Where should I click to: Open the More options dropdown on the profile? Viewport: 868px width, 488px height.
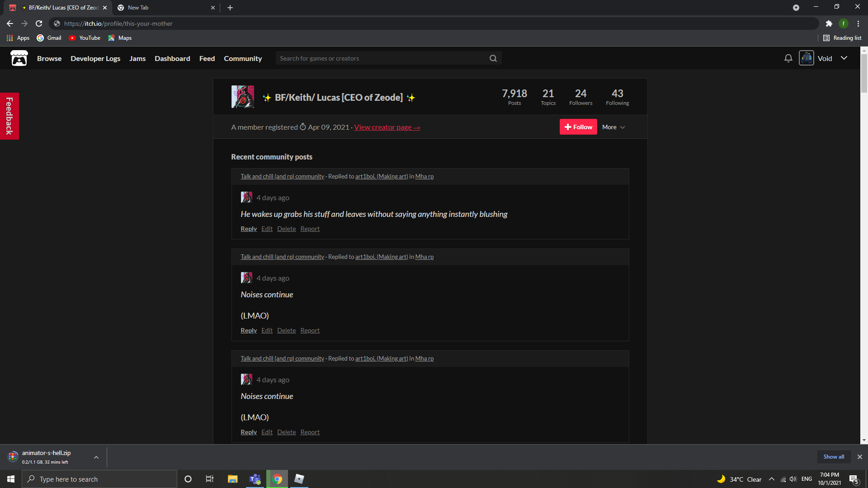click(x=613, y=127)
